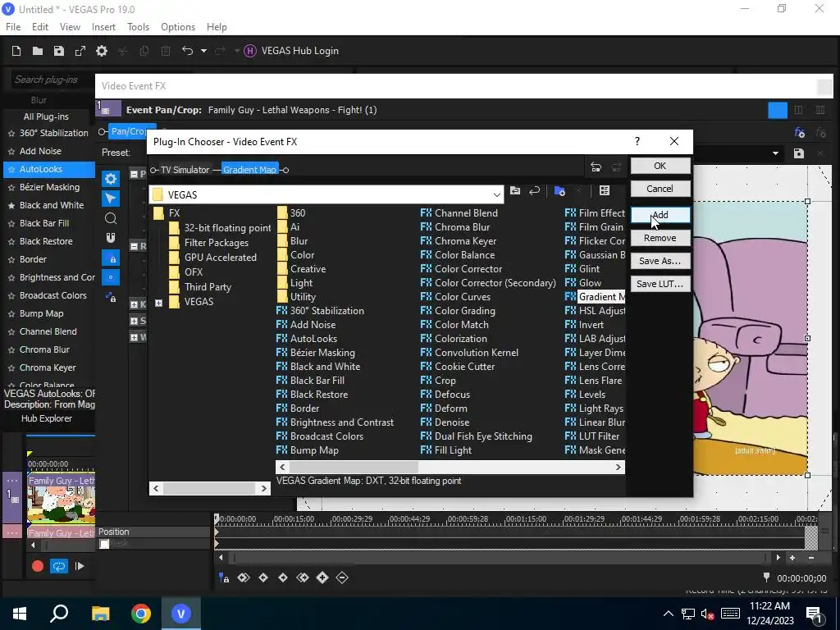This screenshot has width=840, height=630.
Task: Jump to last keyframe icon
Action: (x=303, y=577)
